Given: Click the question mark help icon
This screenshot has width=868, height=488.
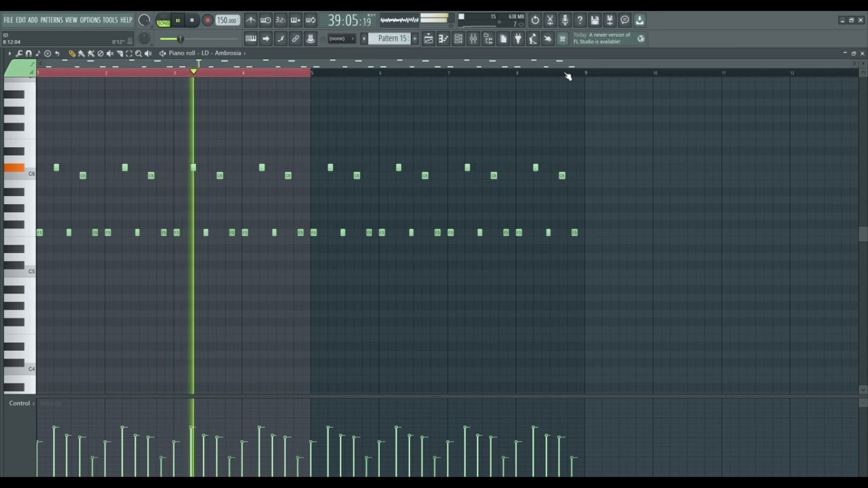Looking at the screenshot, I should [580, 20].
